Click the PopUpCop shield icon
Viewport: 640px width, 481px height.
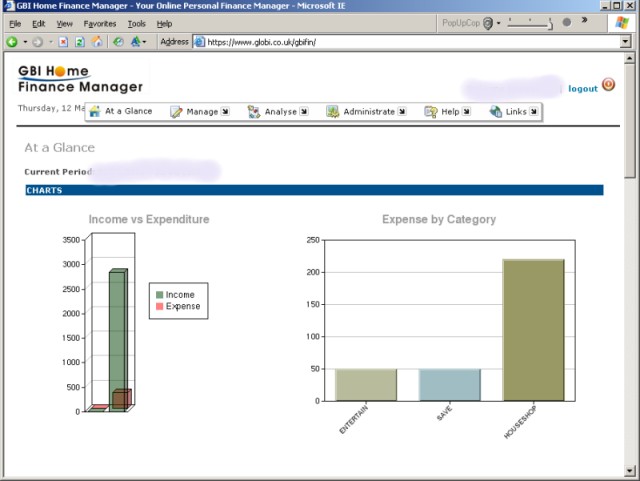[x=488, y=23]
